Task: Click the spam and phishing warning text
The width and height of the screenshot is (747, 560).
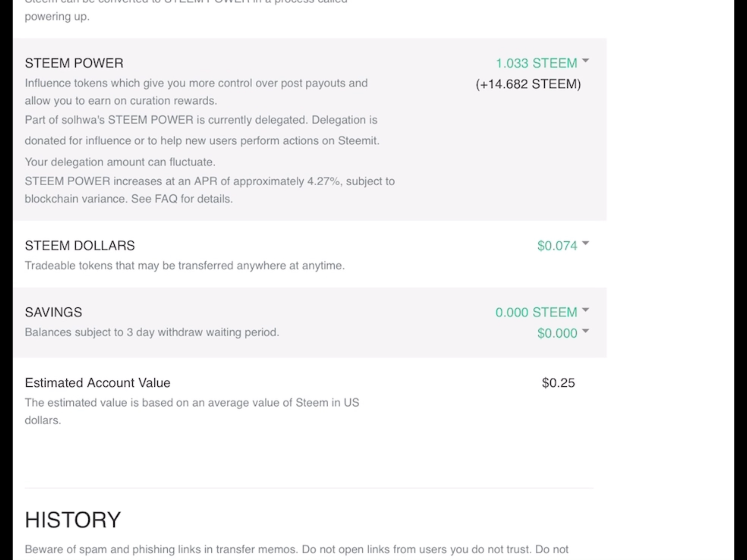Action: click(296, 550)
